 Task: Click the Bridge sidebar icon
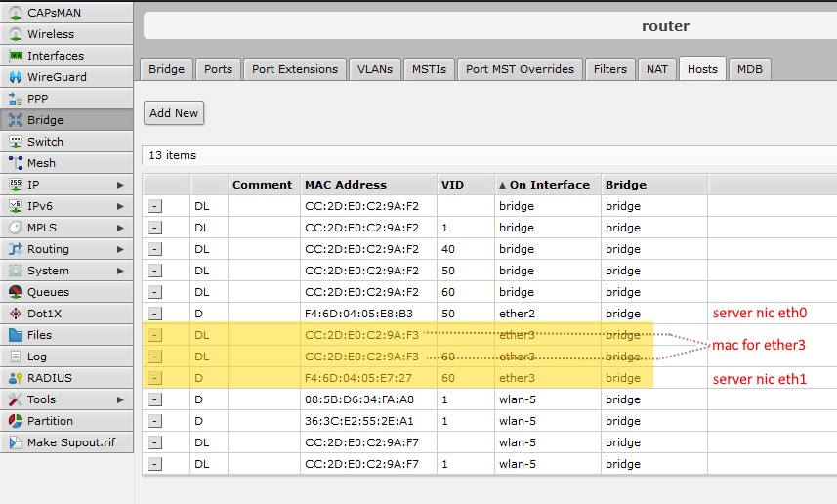coord(16,119)
